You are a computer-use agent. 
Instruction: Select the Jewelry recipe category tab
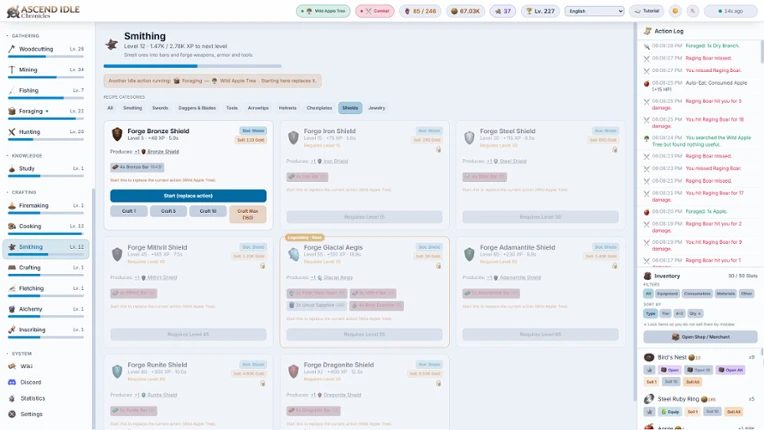[x=377, y=108]
